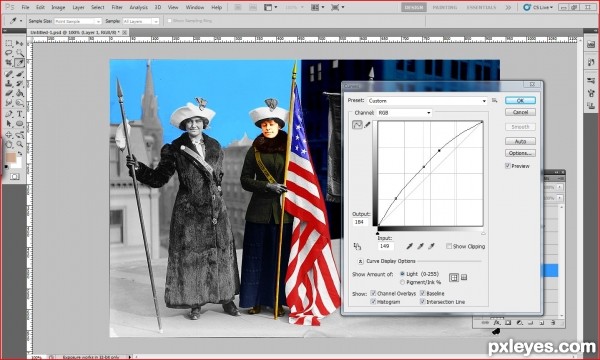Select the 3D Camera Rotate tool
The width and height of the screenshot is (600, 360).
20,134
